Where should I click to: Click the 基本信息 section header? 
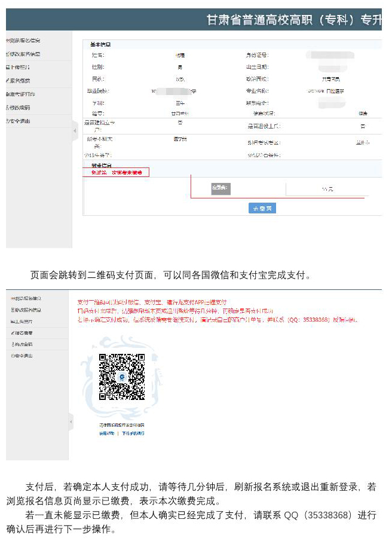coord(100,45)
